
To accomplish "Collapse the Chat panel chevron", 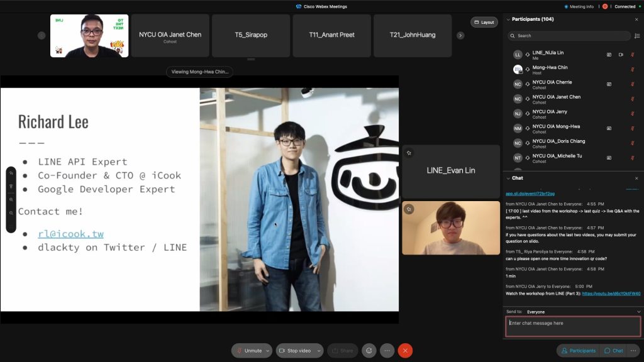I will coord(508,178).
